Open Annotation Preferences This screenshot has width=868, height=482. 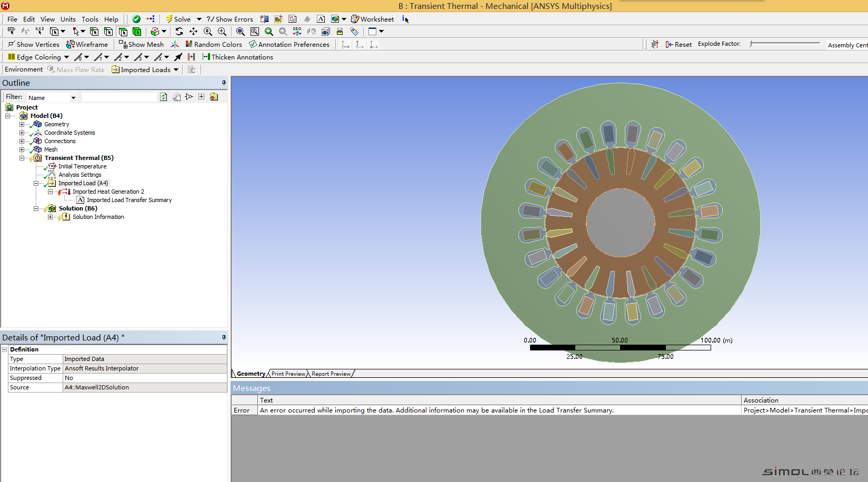pyautogui.click(x=289, y=44)
